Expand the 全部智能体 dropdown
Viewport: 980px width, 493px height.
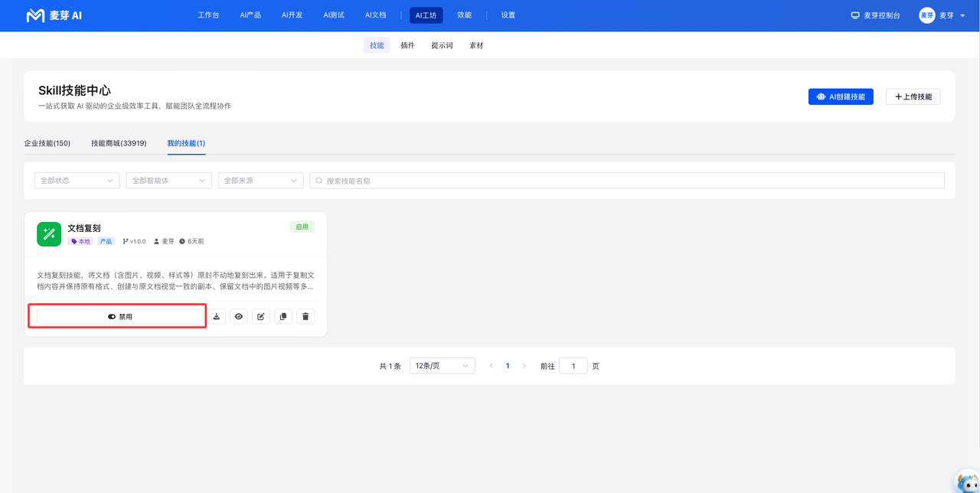[x=168, y=181]
